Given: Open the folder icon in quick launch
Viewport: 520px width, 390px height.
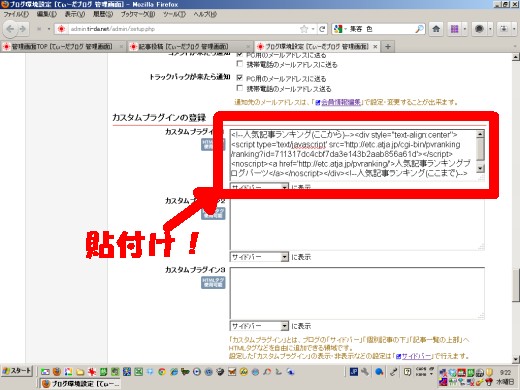Looking at the screenshot, I should point(80,372).
